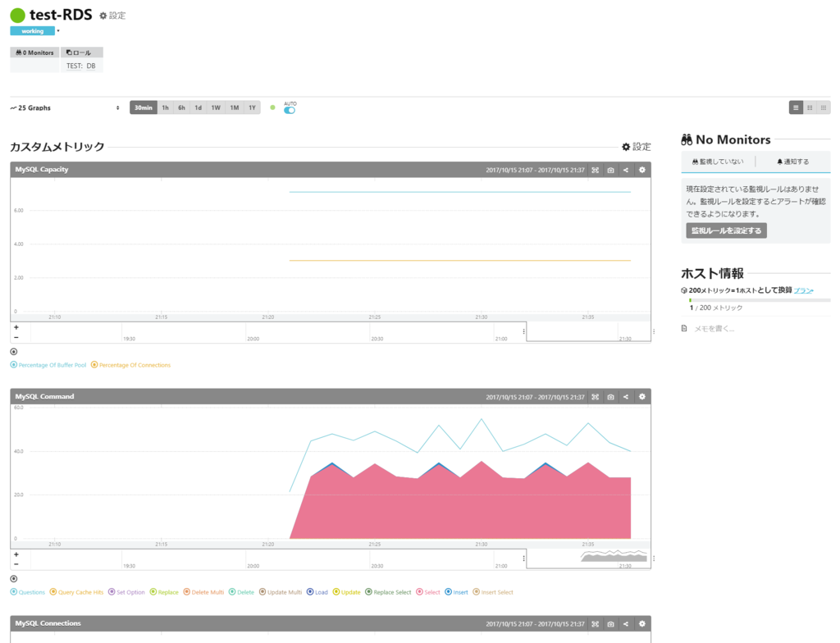Open the 0 Monitors tab
The image size is (840, 643).
(34, 52)
